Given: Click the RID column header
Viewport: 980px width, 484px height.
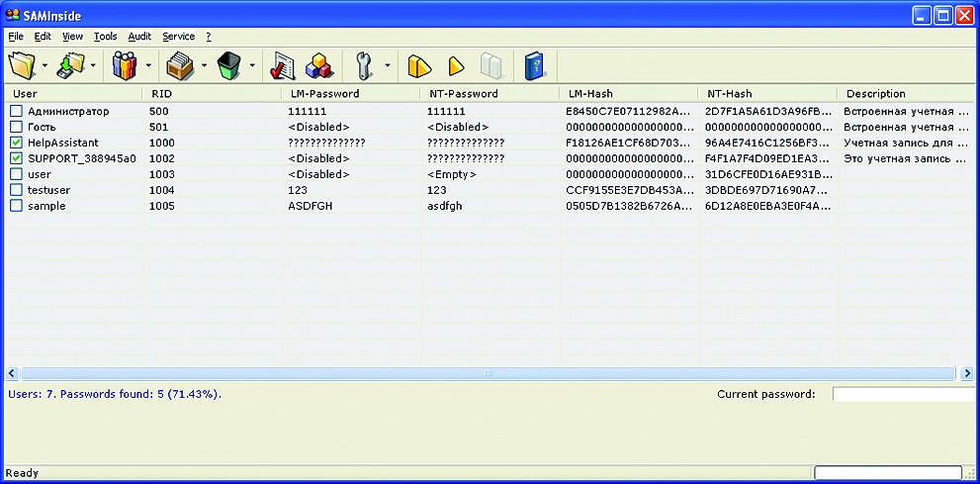Looking at the screenshot, I should coord(161,94).
